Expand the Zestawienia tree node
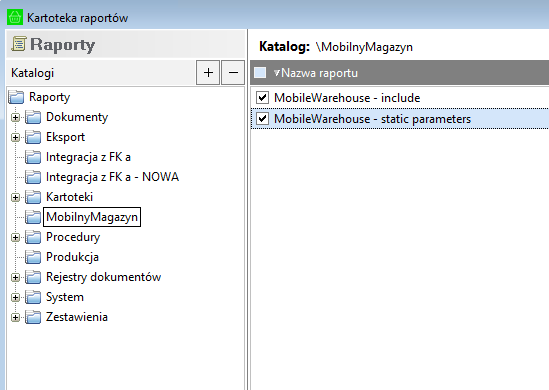549x390 pixels. click(x=15, y=317)
